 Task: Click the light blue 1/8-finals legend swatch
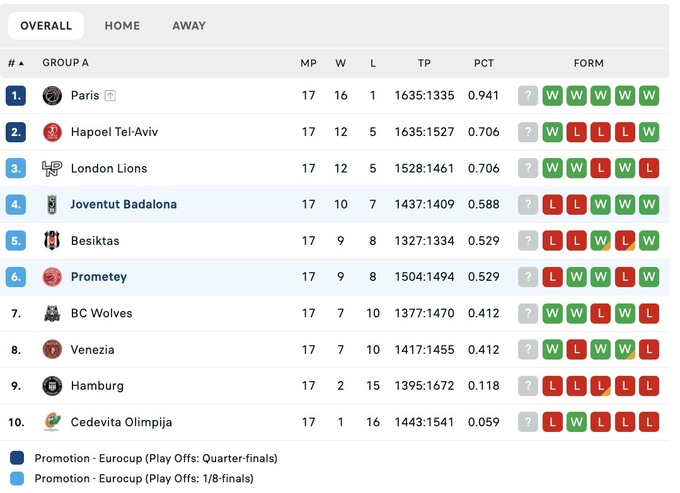[17, 478]
